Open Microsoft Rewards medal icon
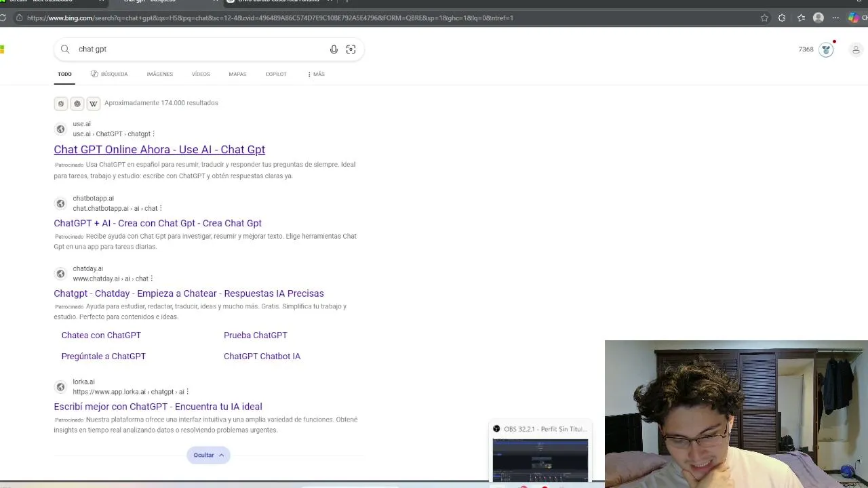 click(825, 49)
